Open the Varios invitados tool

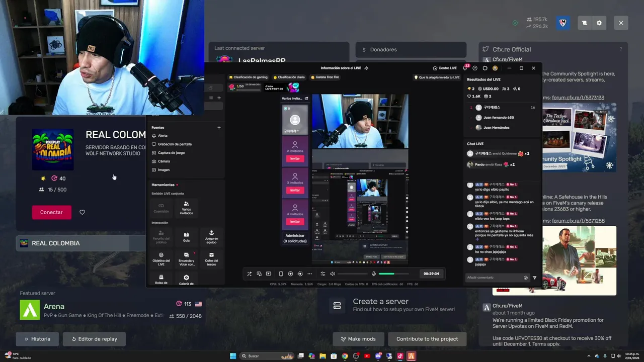[x=186, y=208]
